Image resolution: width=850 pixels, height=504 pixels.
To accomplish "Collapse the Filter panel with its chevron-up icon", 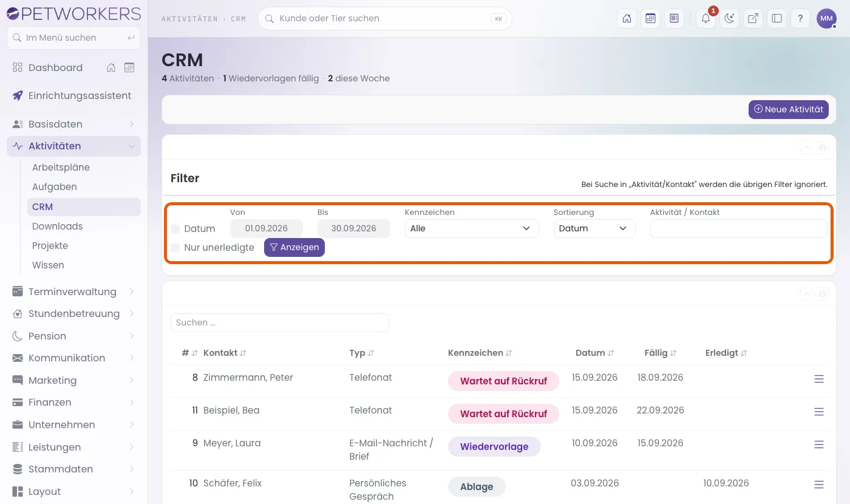I will click(806, 148).
